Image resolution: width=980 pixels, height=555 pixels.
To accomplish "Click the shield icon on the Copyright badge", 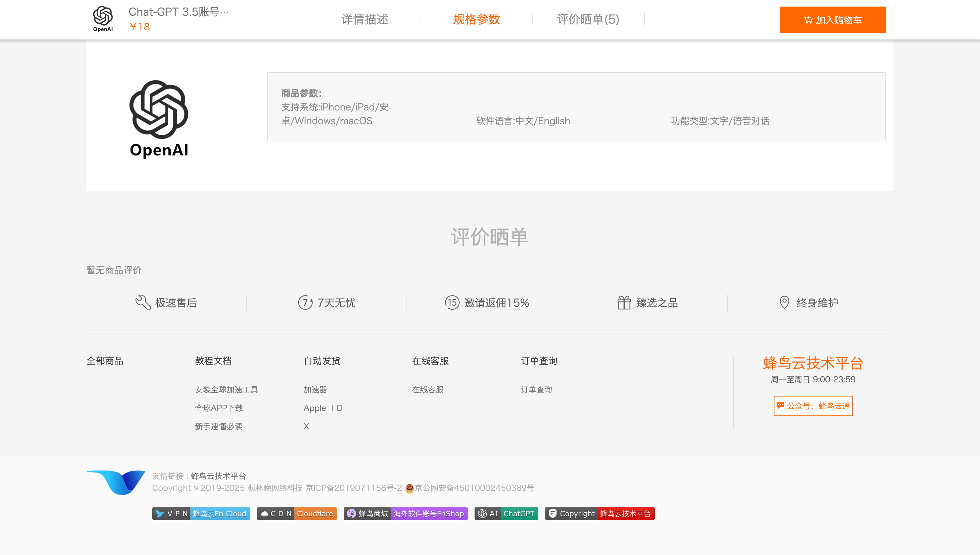I will pos(553,514).
